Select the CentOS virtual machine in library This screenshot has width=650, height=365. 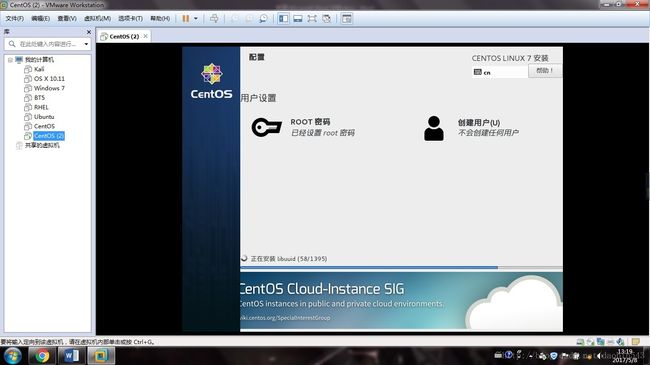click(x=44, y=127)
